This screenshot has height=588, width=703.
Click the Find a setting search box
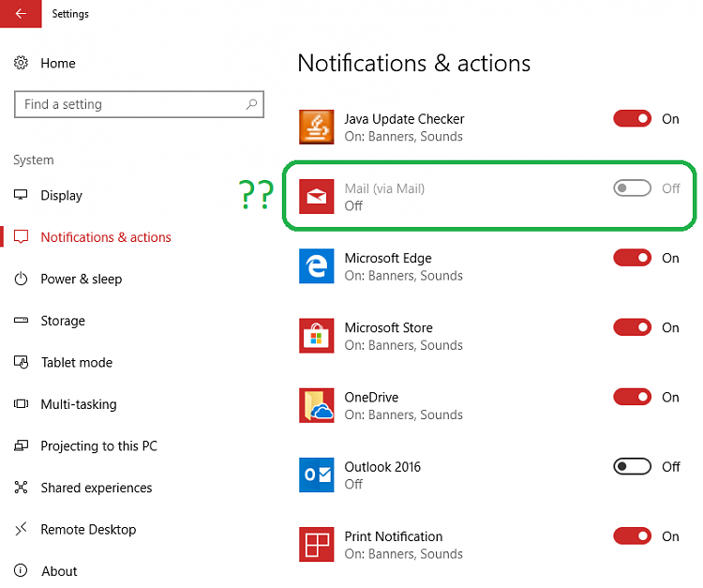(139, 104)
